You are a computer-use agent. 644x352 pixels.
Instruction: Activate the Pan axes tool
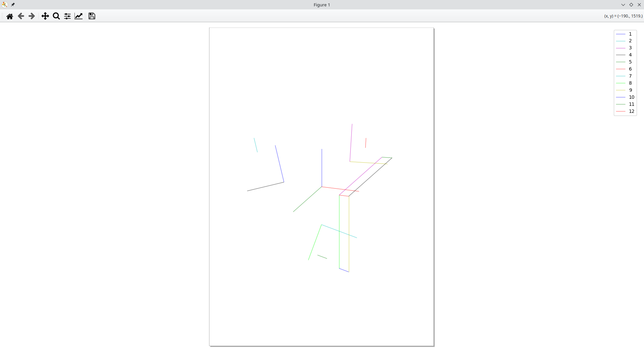(45, 16)
